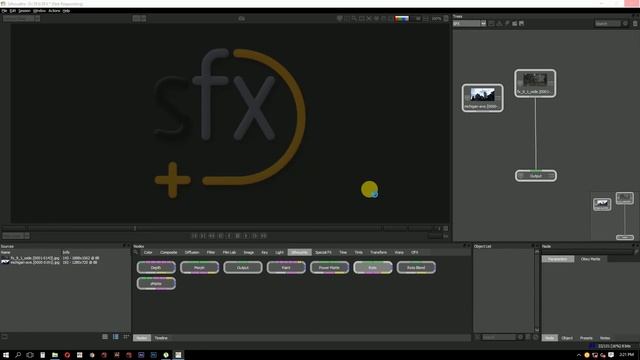This screenshot has height=360, width=640.
Task: Add a Roto node
Action: [x=372, y=267]
